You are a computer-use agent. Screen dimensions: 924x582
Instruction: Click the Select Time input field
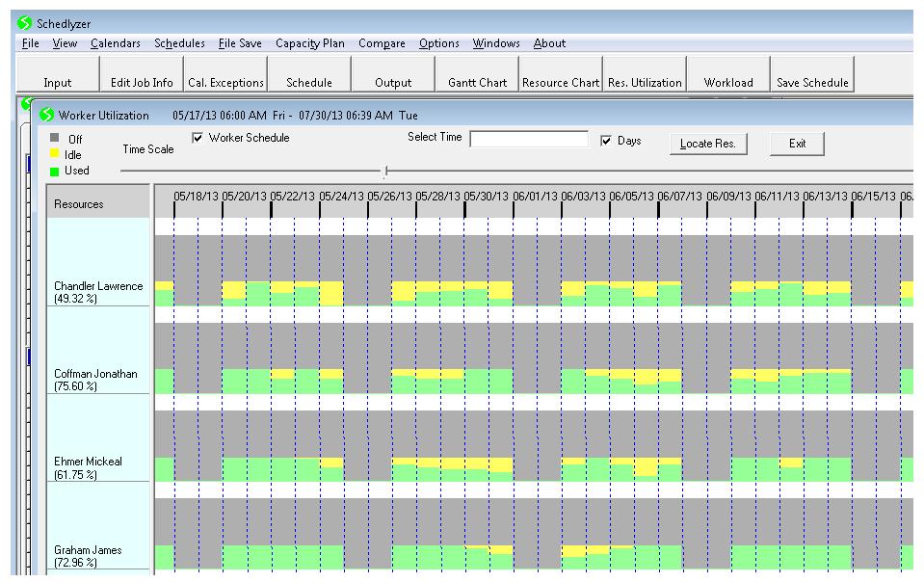(528, 139)
